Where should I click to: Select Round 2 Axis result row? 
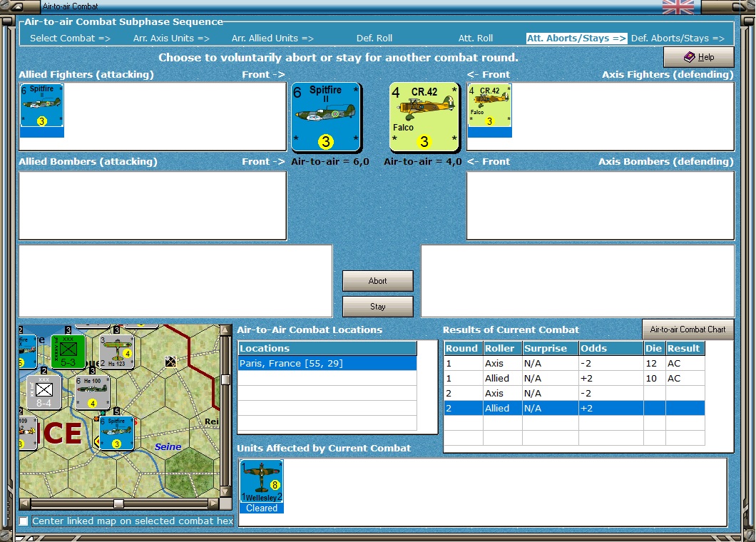[573, 393]
